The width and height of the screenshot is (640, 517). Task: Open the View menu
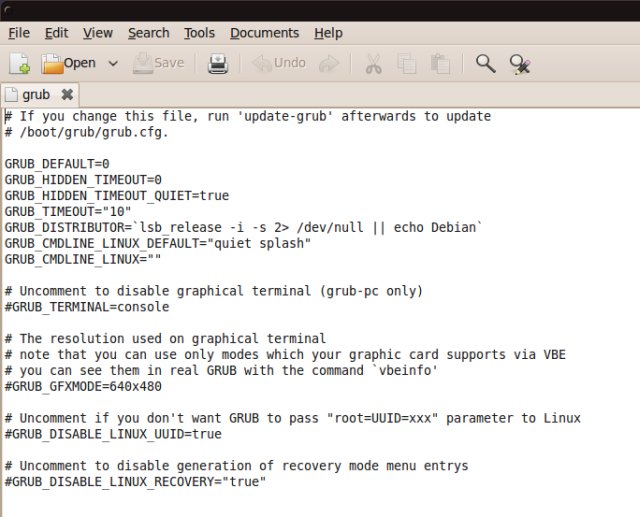pyautogui.click(x=98, y=33)
